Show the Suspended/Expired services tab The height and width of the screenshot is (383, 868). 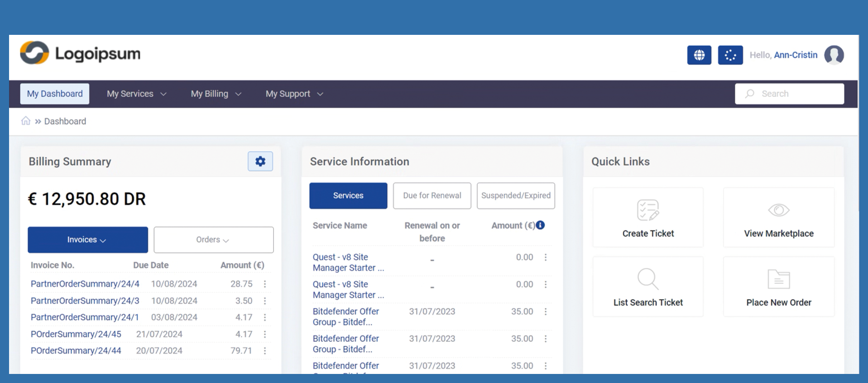tap(516, 196)
